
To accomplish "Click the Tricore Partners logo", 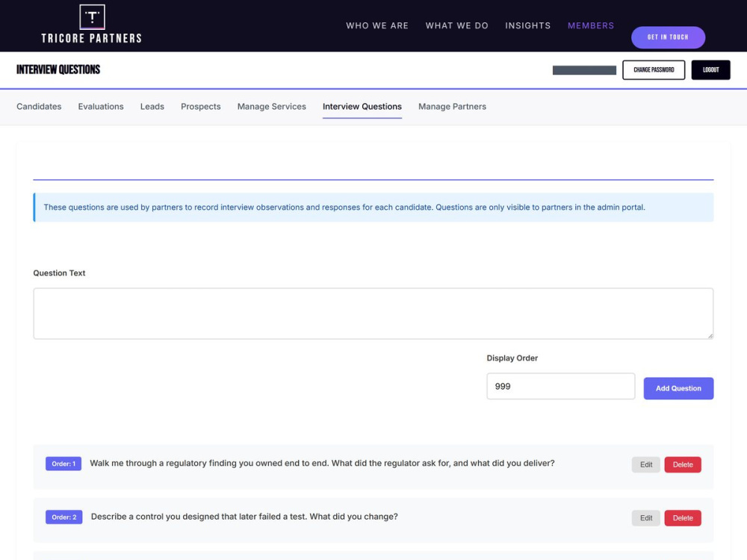I will [x=91, y=25].
